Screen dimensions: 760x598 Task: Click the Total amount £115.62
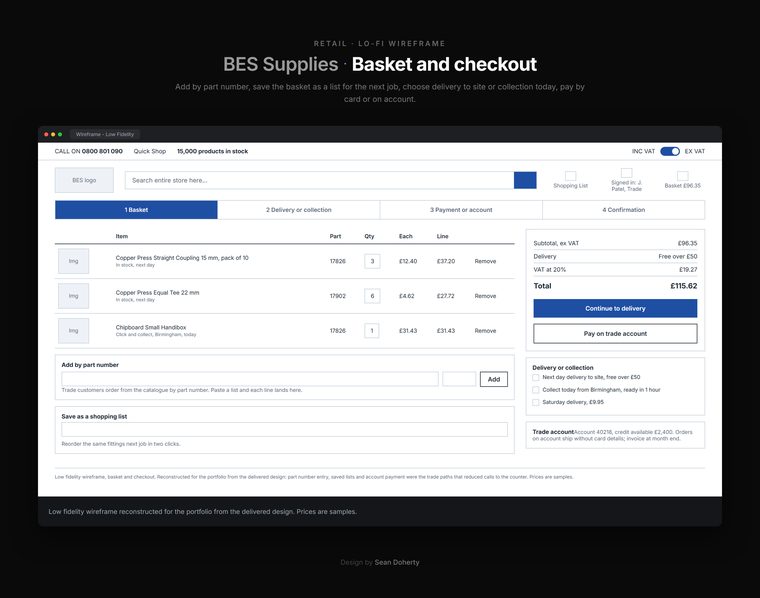(x=683, y=286)
